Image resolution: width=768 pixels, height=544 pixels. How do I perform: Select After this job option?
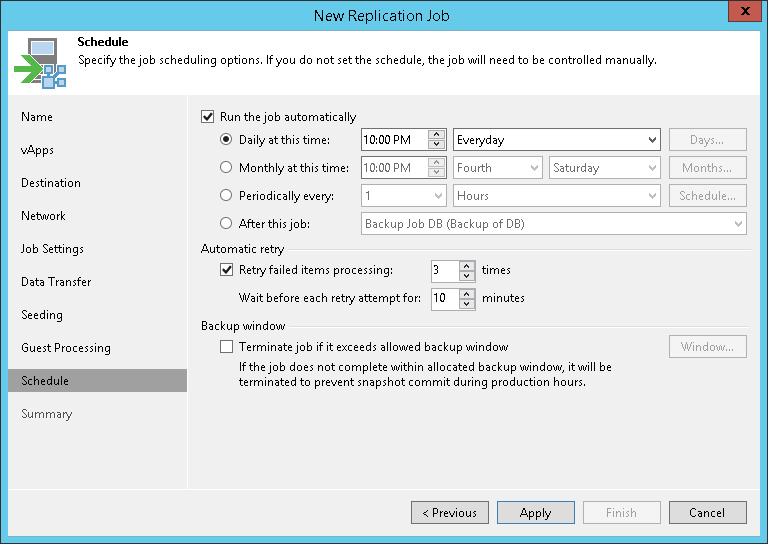click(x=226, y=224)
